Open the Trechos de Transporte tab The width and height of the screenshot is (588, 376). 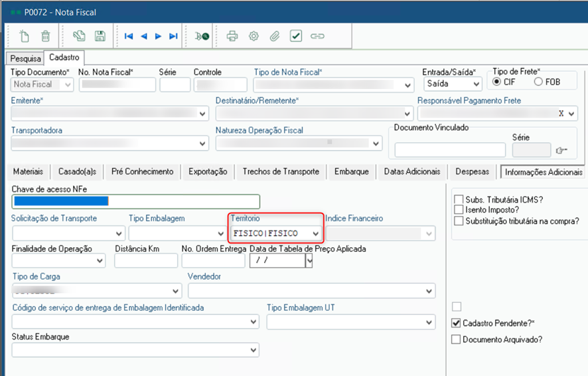[281, 171]
